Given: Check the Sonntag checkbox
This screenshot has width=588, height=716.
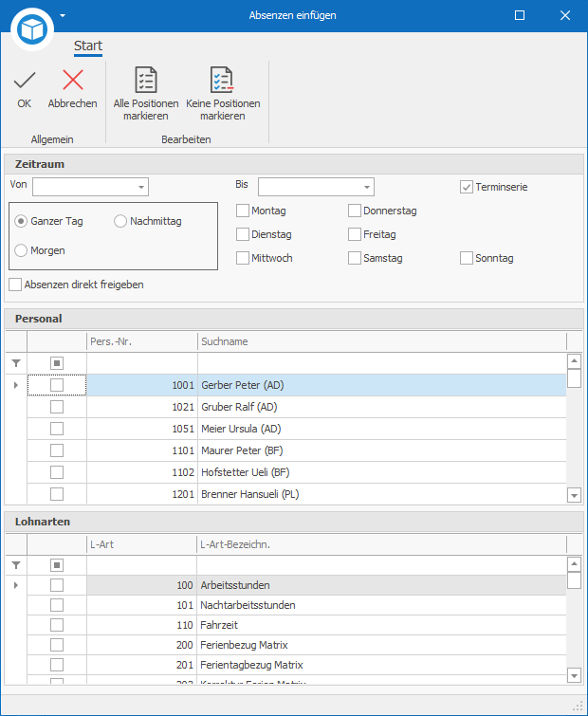Looking at the screenshot, I should 466,258.
